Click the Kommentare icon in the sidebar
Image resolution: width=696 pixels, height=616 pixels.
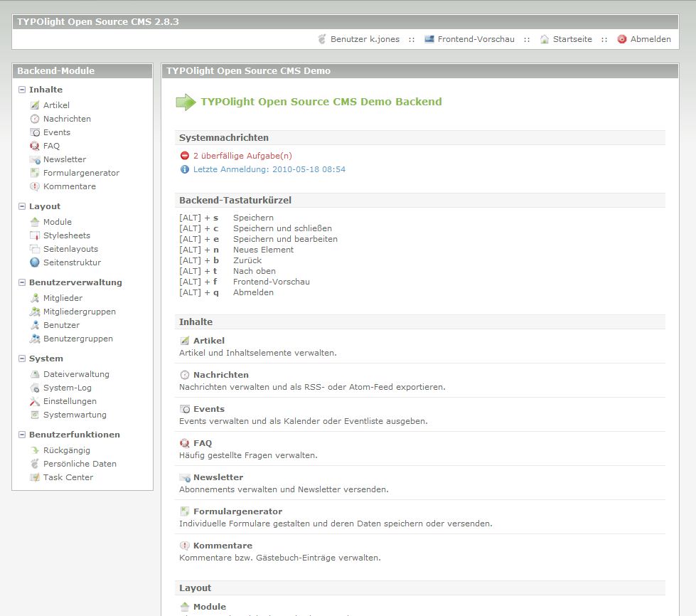coord(35,186)
